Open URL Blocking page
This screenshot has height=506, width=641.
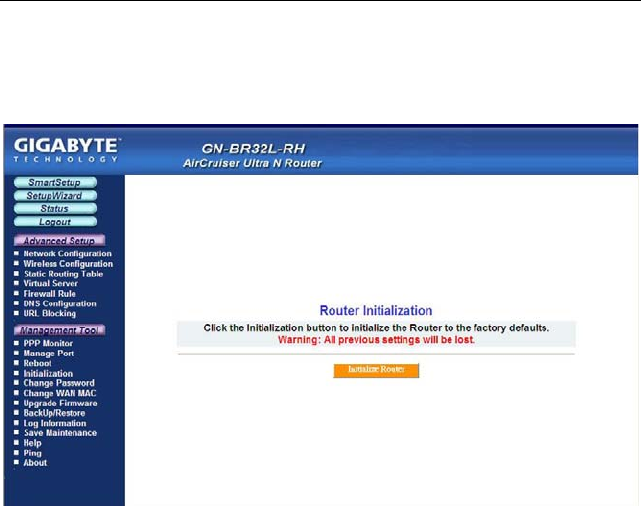coord(49,313)
